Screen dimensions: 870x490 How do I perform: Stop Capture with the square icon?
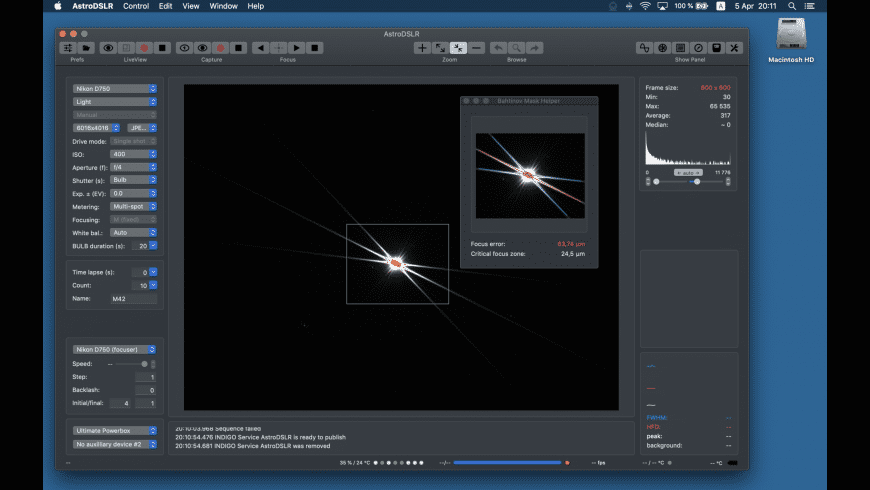(239, 48)
